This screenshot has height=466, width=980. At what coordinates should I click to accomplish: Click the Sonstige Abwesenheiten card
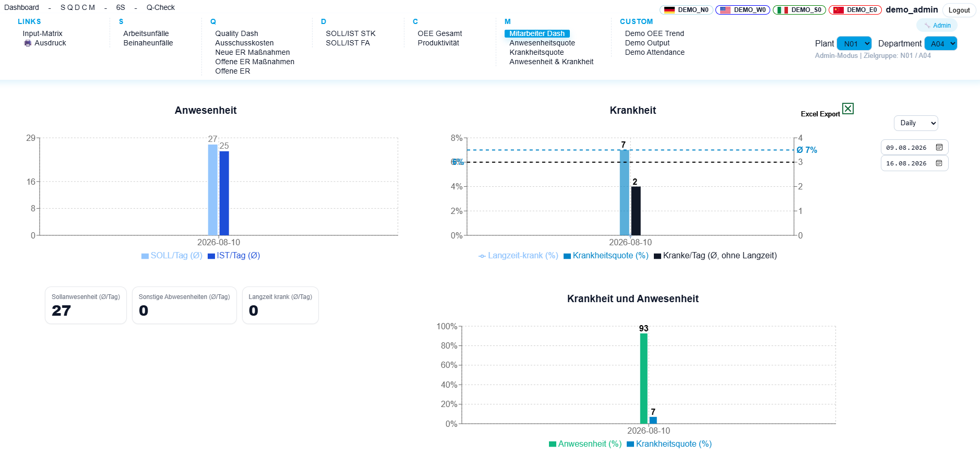point(184,305)
